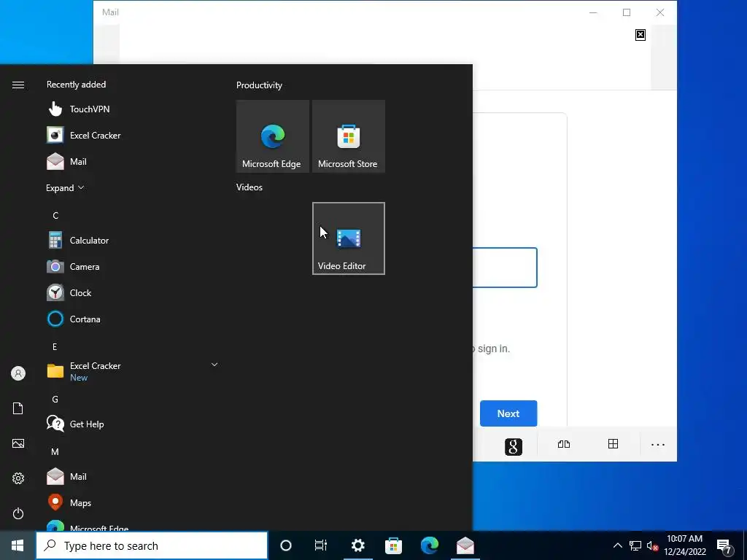Click the dialog close X in Mail
Image resolution: width=747 pixels, height=560 pixels.
pos(640,35)
